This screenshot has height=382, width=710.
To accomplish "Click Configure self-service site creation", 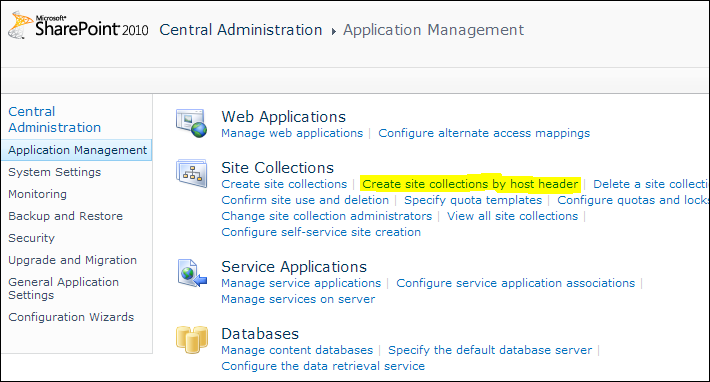I will tap(321, 232).
